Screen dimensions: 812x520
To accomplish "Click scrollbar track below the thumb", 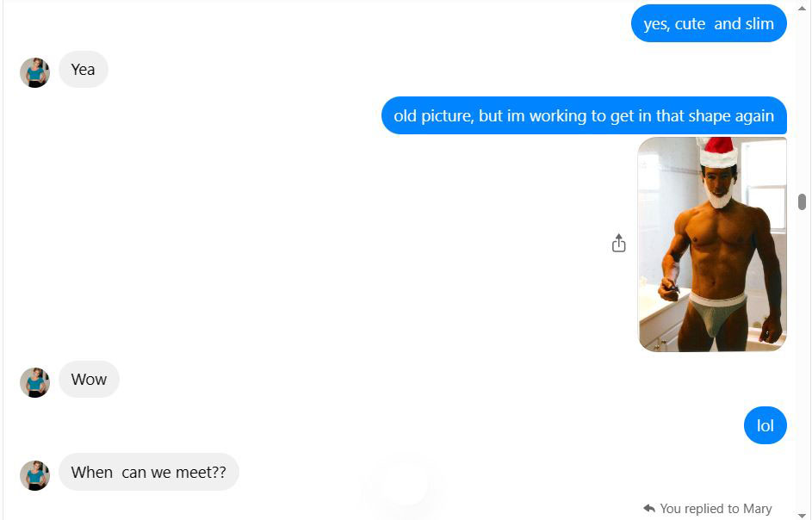I will tap(802, 362).
